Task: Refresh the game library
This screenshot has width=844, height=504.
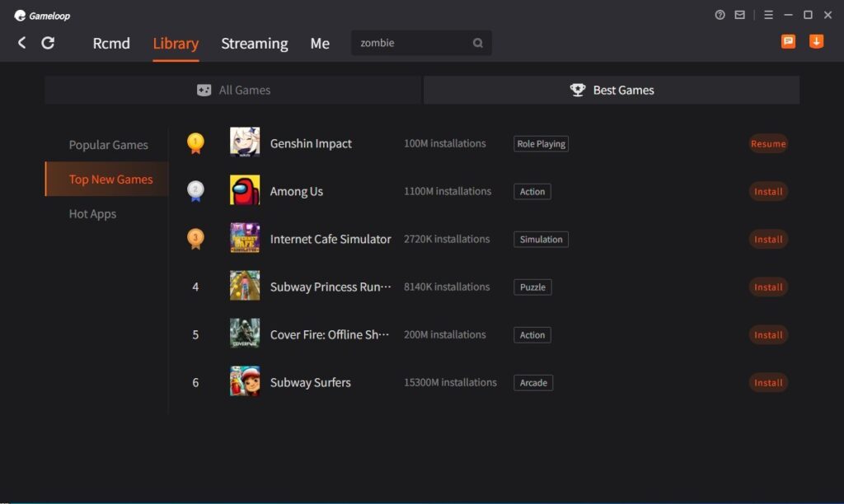Action: [x=48, y=43]
